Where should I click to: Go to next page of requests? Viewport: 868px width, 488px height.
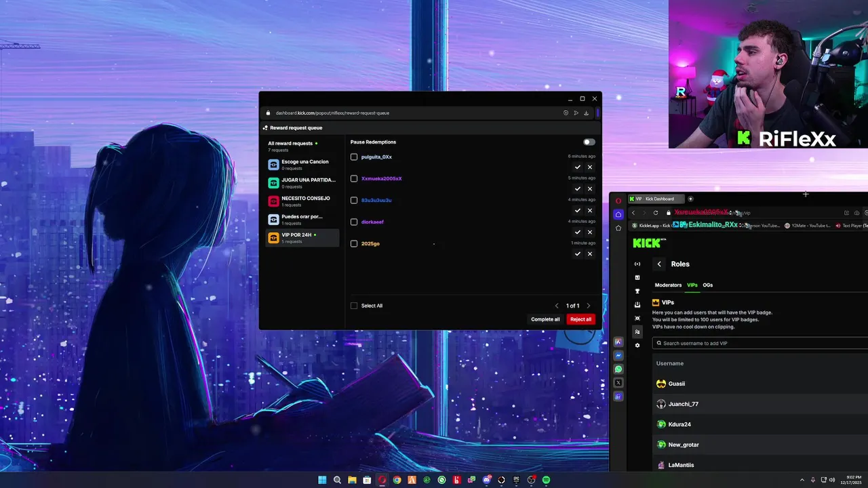tap(588, 306)
